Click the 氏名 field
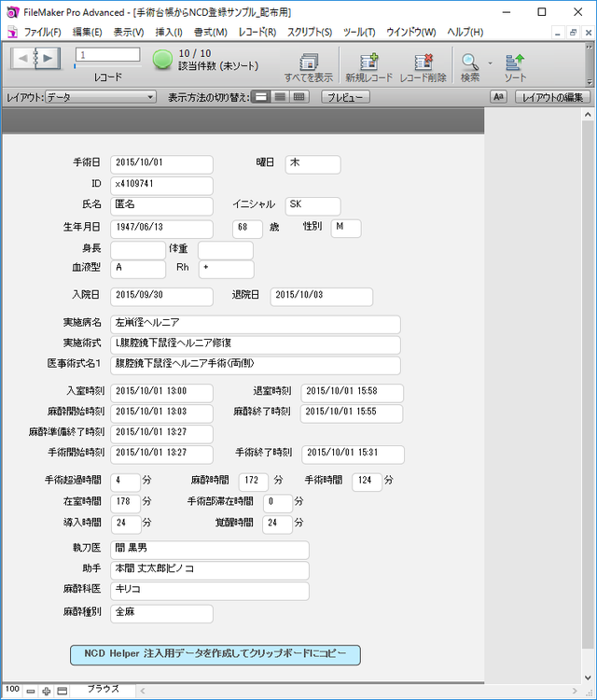Screen dimensions: 597x700 pos(161,206)
